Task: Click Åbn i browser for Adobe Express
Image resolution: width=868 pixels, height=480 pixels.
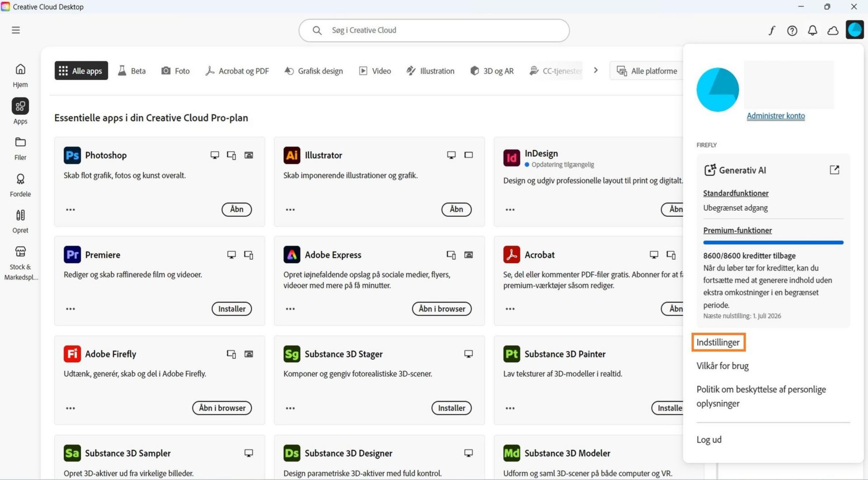Action: pos(442,309)
